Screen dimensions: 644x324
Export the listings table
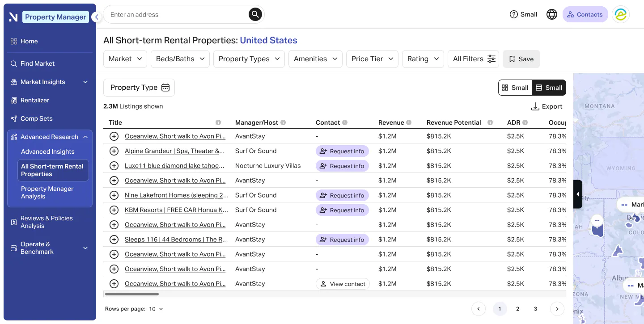[547, 106]
